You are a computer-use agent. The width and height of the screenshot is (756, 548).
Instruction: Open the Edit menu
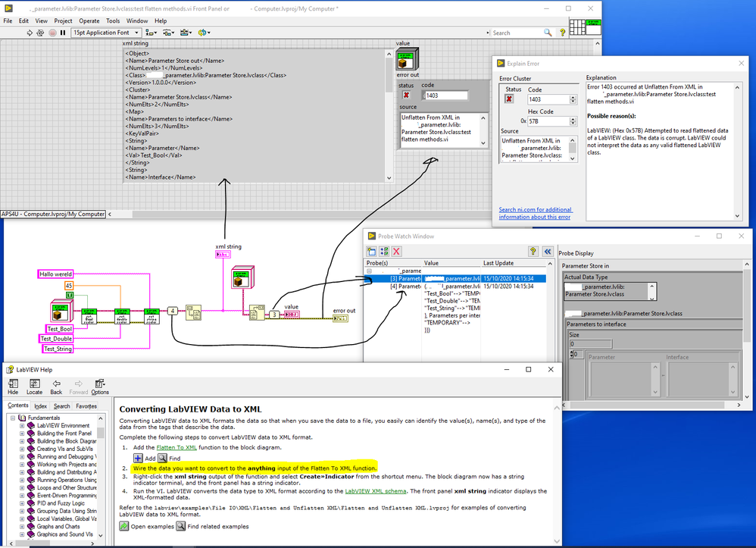pos(23,20)
